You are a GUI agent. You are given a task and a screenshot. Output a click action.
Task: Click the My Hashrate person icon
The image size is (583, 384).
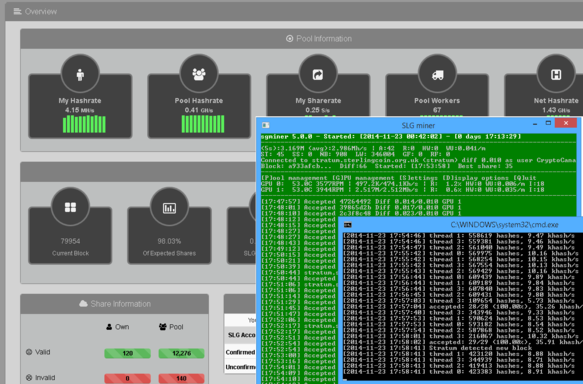point(80,74)
